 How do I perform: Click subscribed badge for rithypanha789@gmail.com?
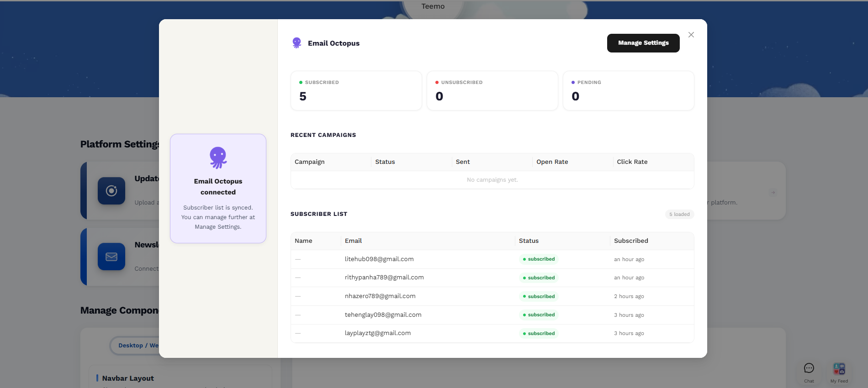(x=539, y=278)
